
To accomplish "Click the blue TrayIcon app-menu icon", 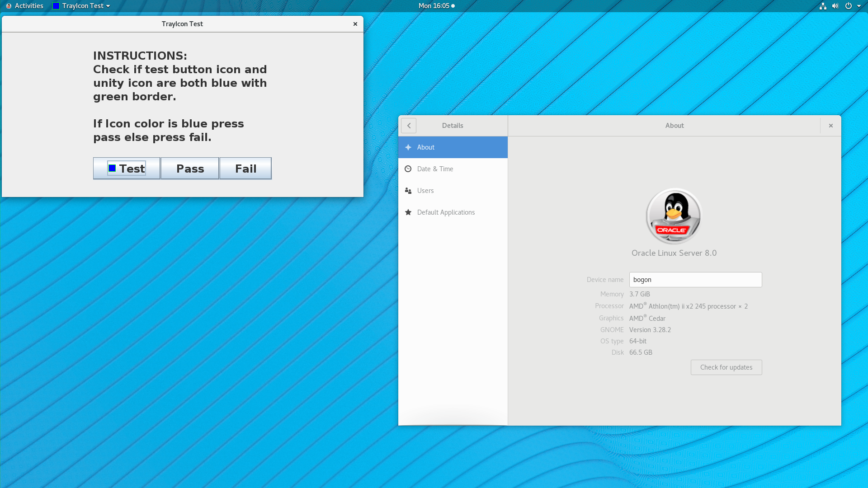I will 56,6.
